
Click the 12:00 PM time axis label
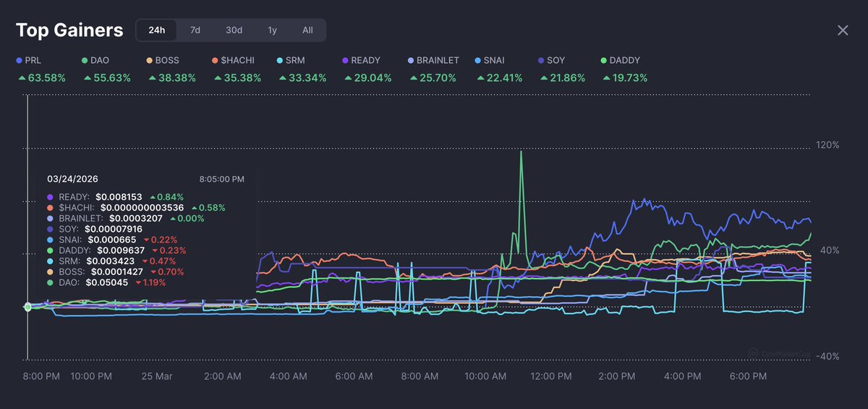(x=551, y=376)
